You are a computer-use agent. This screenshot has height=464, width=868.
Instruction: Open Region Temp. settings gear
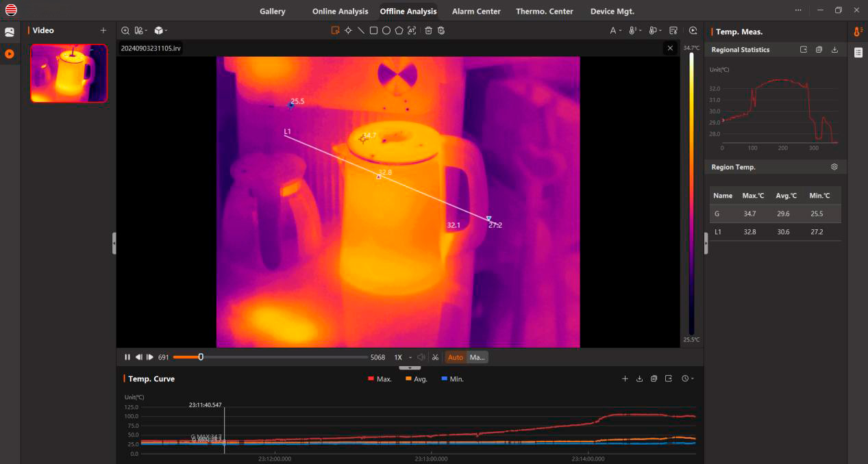(x=834, y=167)
